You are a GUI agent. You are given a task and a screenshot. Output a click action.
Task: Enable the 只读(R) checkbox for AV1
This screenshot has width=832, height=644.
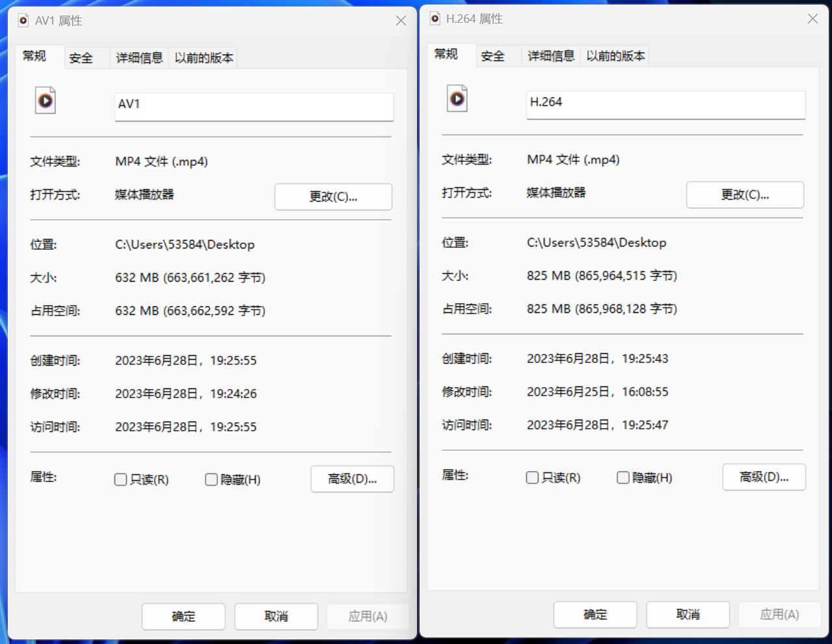[x=120, y=479]
